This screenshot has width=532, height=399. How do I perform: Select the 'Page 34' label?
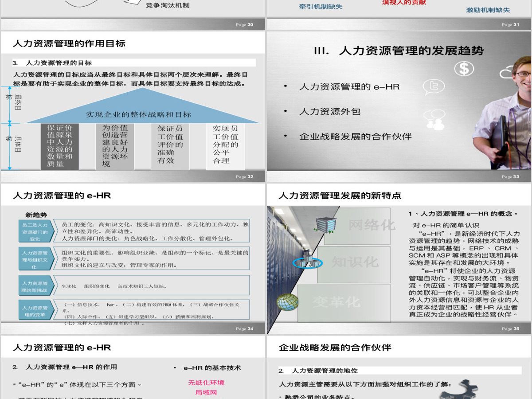point(244,329)
